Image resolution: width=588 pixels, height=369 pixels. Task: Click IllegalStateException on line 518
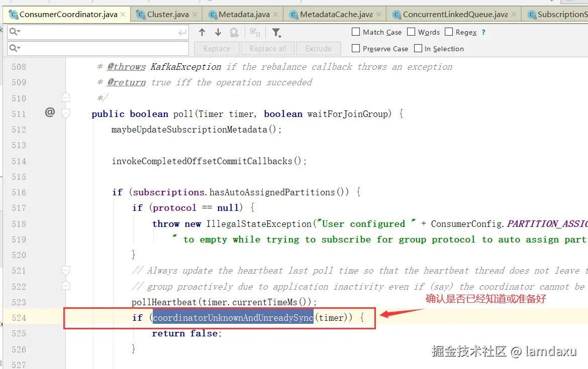[259, 224]
